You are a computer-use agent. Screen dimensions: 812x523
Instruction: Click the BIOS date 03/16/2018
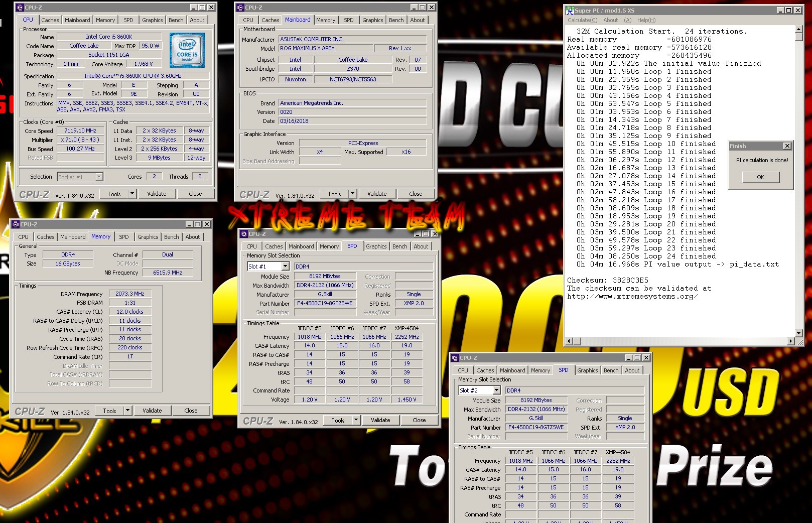coord(353,121)
